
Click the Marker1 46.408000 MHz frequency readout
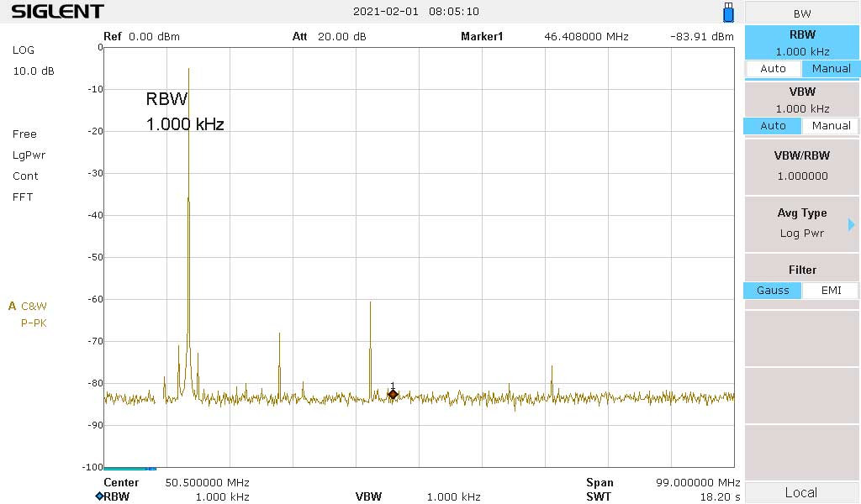(x=544, y=37)
